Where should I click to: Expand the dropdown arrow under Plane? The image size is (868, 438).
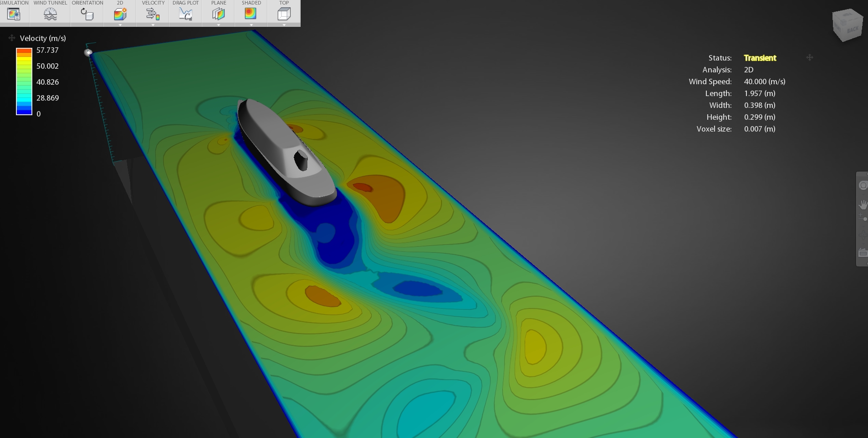coord(219,25)
